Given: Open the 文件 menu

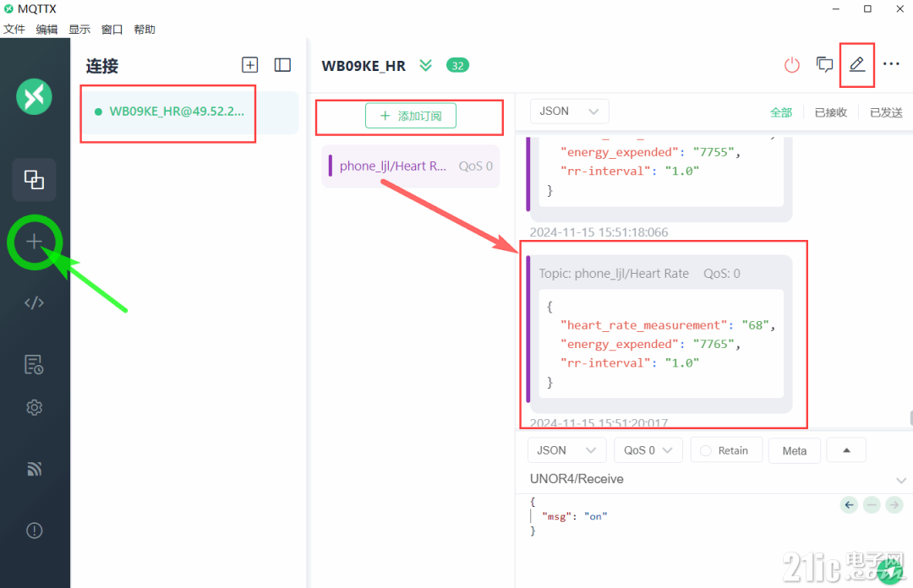Looking at the screenshot, I should click(x=14, y=29).
